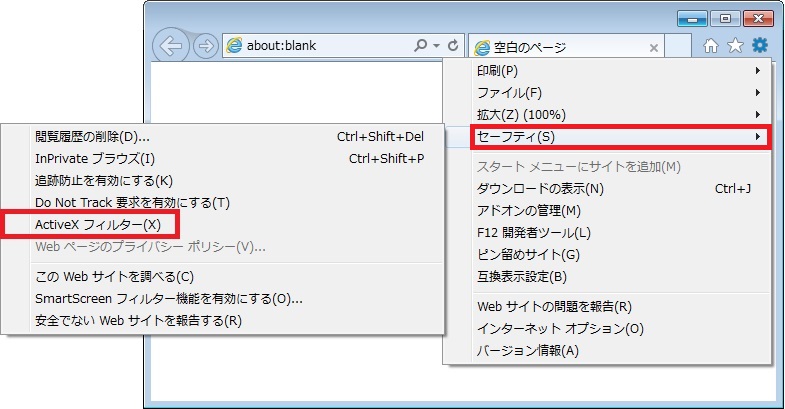Expand the ファイル(F) submenu arrow
Image resolution: width=785 pixels, height=409 pixels.
coord(758,93)
